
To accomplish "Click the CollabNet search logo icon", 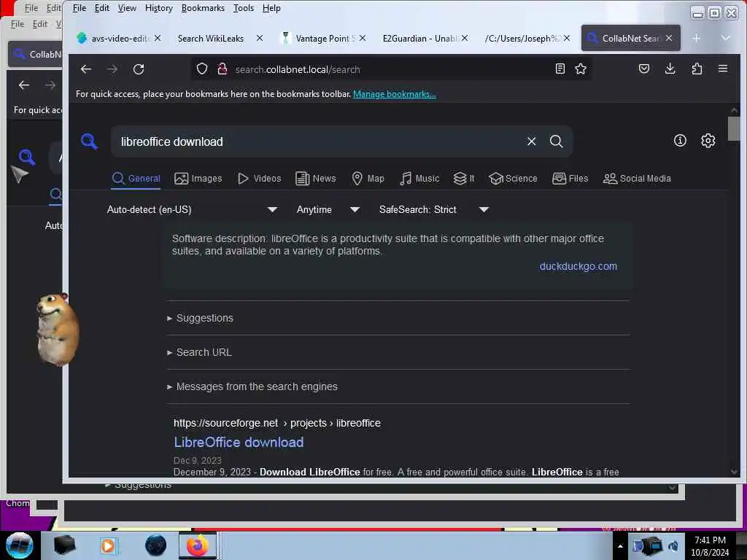I will [x=90, y=141].
